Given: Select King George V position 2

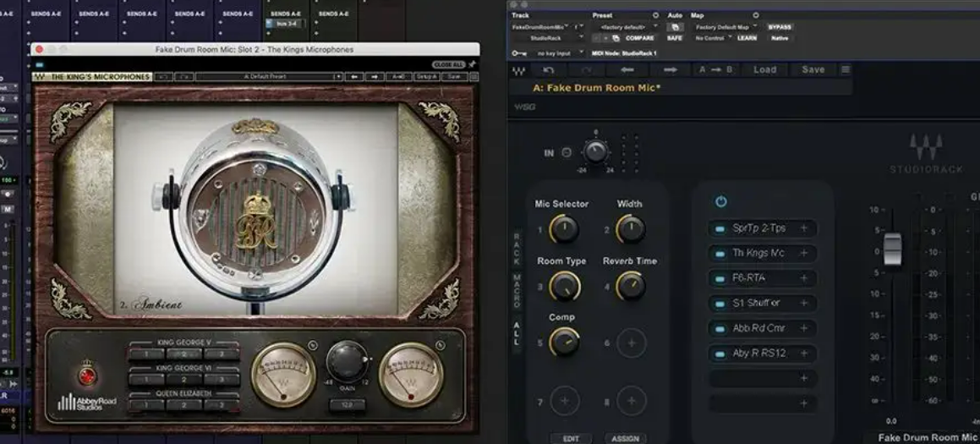Looking at the screenshot, I should [x=183, y=354].
